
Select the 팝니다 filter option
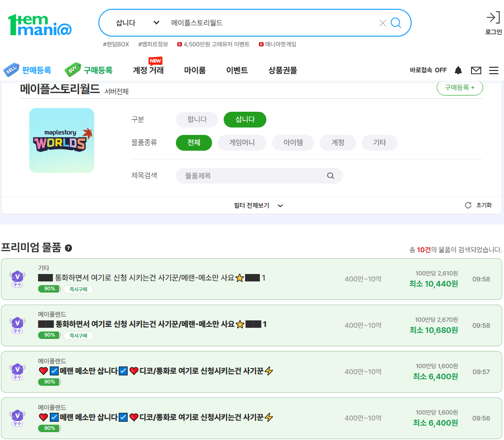[197, 120]
